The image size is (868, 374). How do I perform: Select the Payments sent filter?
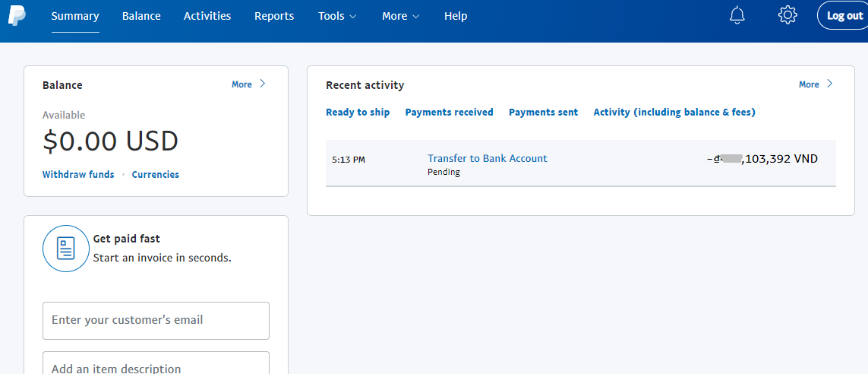tap(543, 113)
